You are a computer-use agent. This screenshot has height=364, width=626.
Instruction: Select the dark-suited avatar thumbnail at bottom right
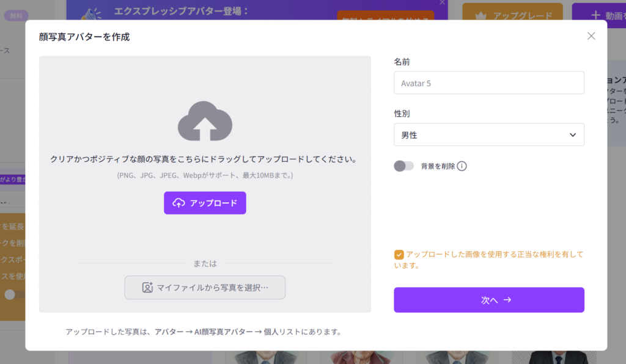[556, 357]
